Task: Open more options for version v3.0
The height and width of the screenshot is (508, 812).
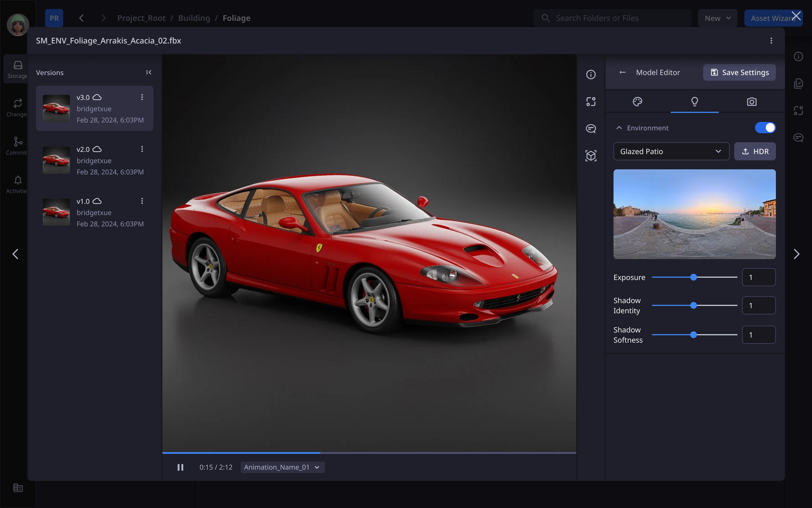Action: point(142,97)
